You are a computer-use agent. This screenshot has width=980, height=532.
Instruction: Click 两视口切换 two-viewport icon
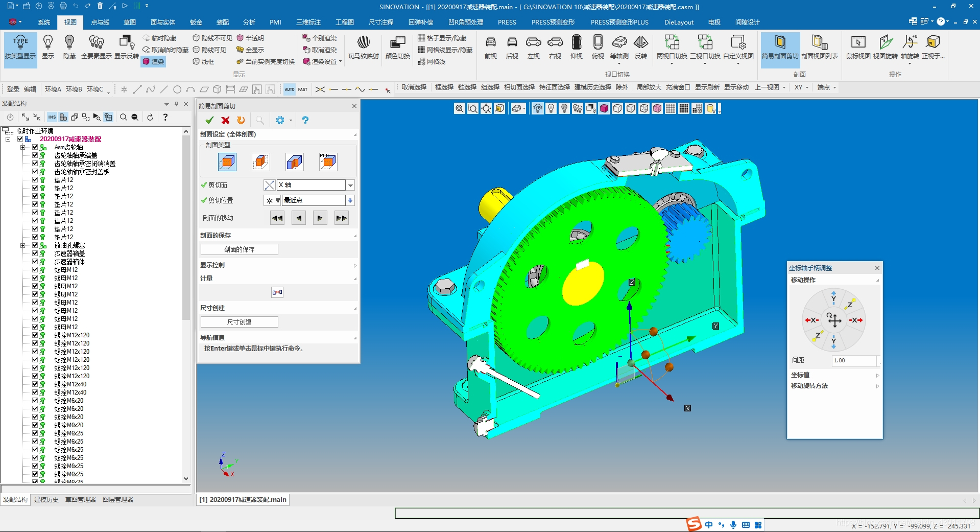pyautogui.click(x=672, y=42)
